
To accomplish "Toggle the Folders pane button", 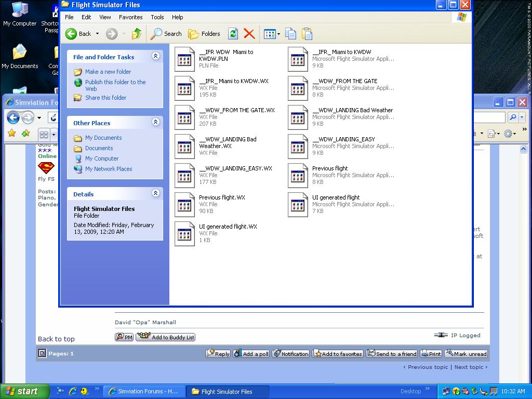I will pyautogui.click(x=204, y=34).
